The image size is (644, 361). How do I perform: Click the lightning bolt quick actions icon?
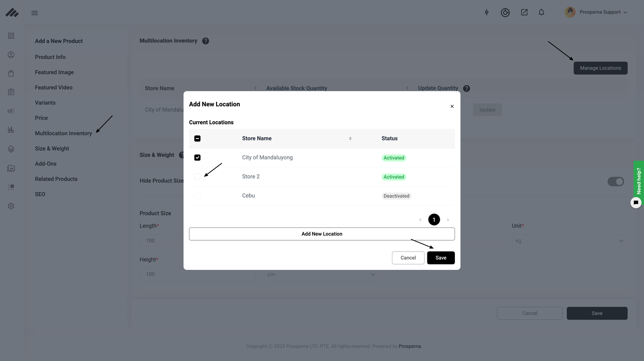[x=487, y=12]
